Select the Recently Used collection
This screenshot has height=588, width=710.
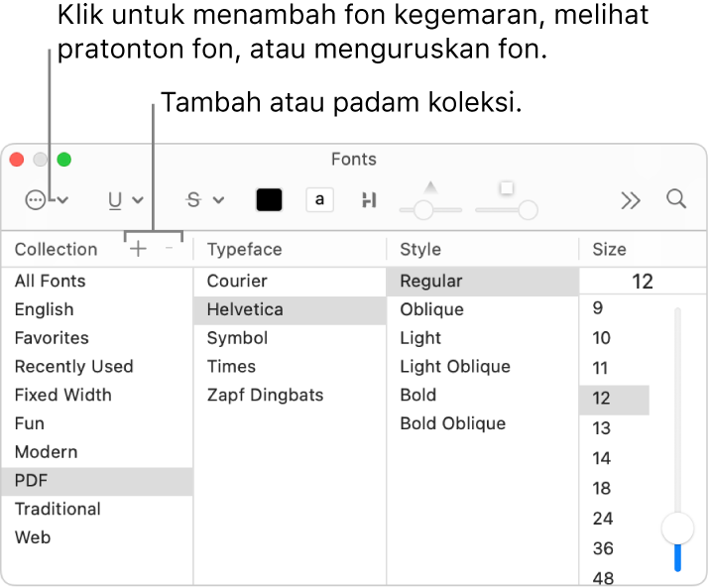(x=97, y=367)
